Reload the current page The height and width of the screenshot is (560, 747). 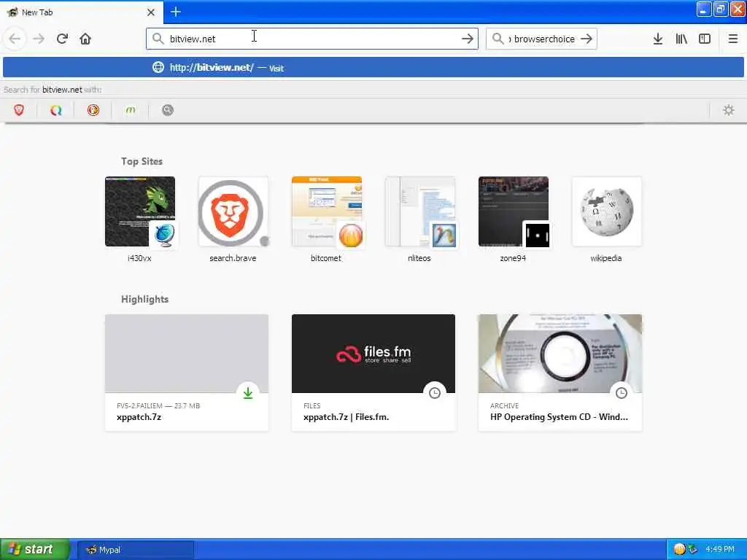pyautogui.click(x=62, y=39)
